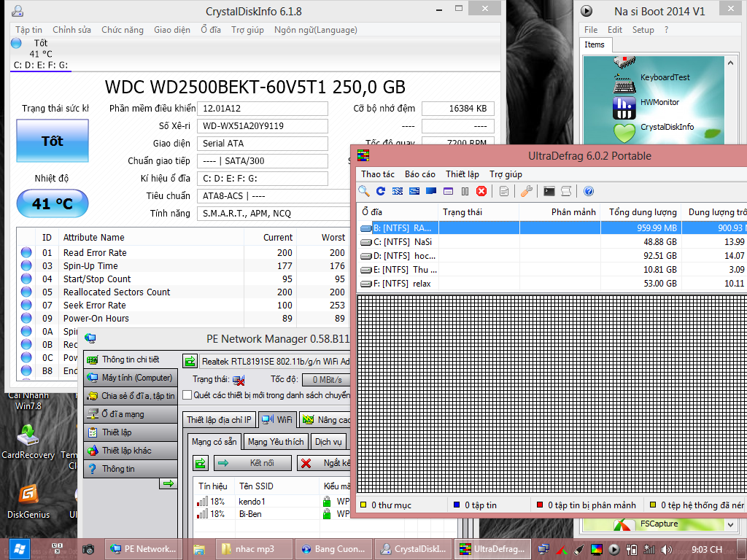Select drive F: [NTFS] relax in UltraDefrag
Viewport: 747px width, 560px height.
pos(551,284)
